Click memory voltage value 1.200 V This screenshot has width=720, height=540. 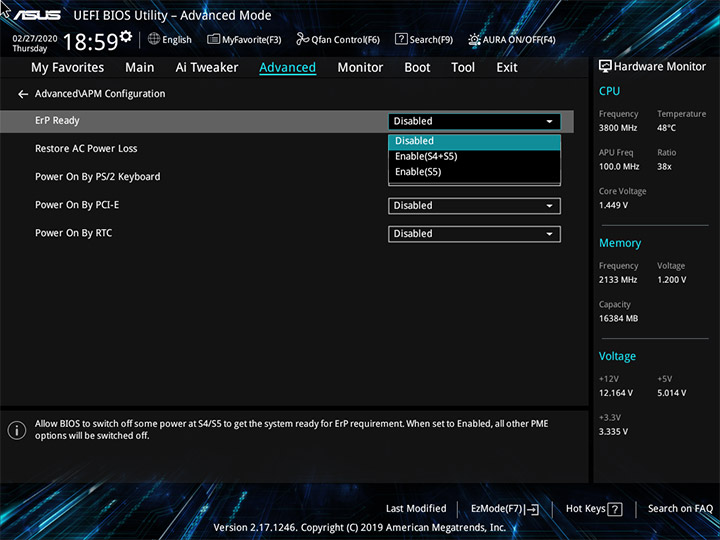(671, 280)
